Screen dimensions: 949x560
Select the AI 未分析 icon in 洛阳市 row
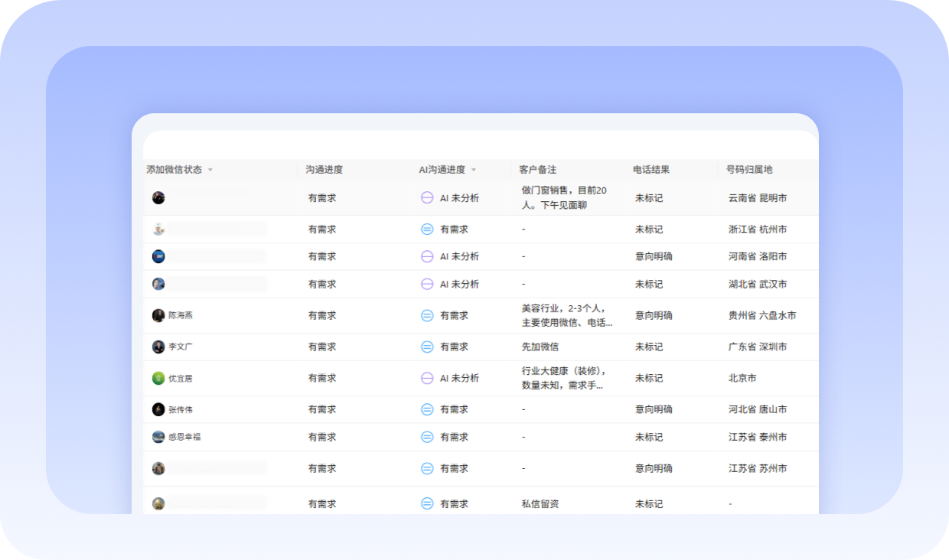tap(427, 256)
